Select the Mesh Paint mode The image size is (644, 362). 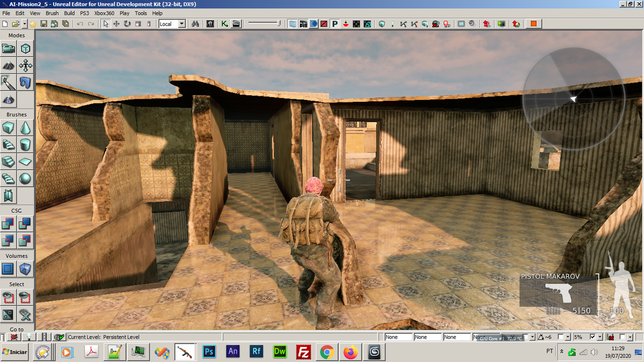click(8, 82)
